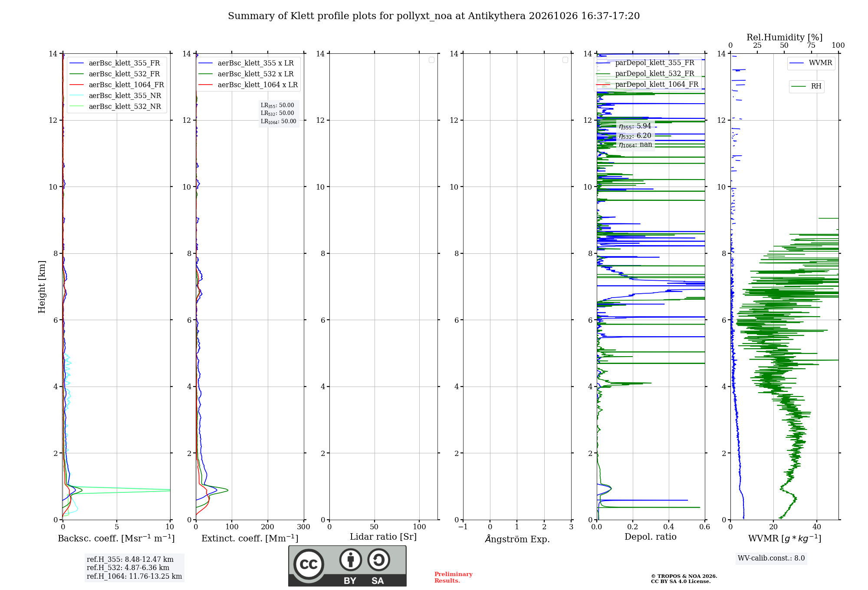Click the CC BY SA 4.0 License text

pos(681,582)
